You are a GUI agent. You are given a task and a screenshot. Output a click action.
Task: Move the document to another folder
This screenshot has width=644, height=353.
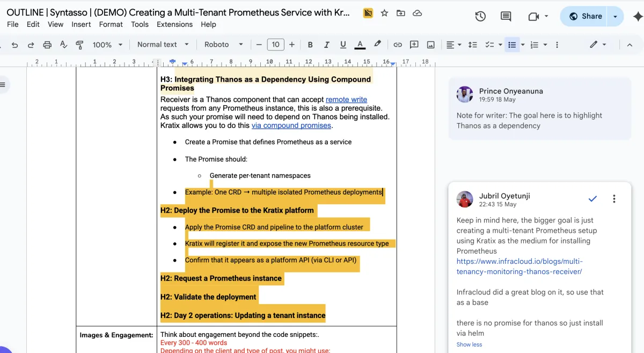click(x=401, y=13)
